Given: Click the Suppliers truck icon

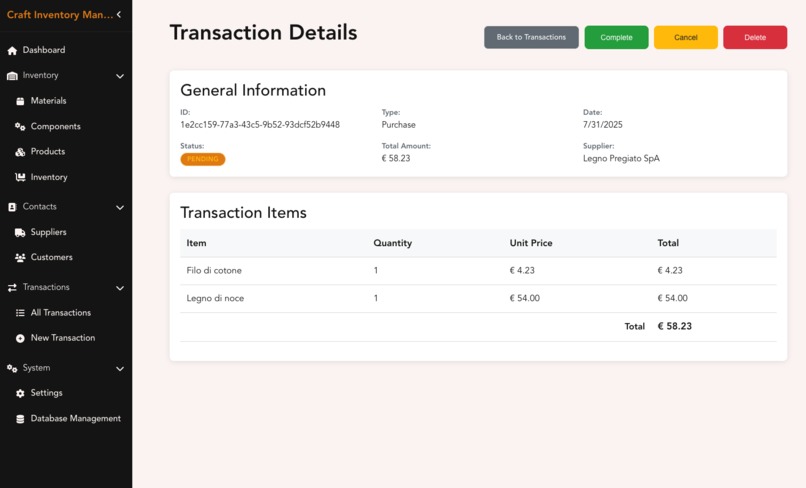Looking at the screenshot, I should click(20, 232).
